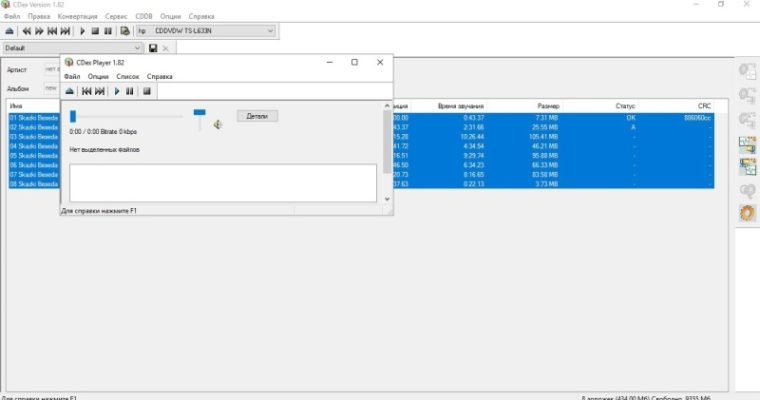The width and height of the screenshot is (760, 400).
Task: Open the CD drive selection dropdown
Action: (206, 31)
